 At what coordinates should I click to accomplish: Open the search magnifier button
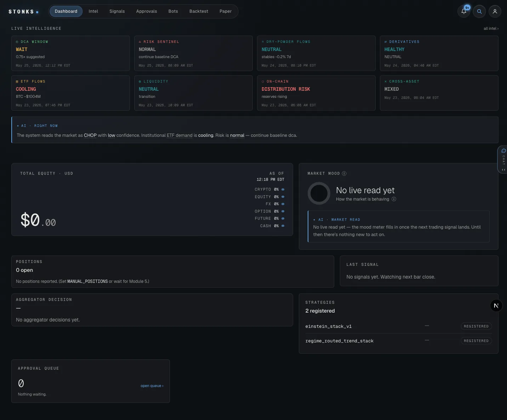(x=479, y=11)
